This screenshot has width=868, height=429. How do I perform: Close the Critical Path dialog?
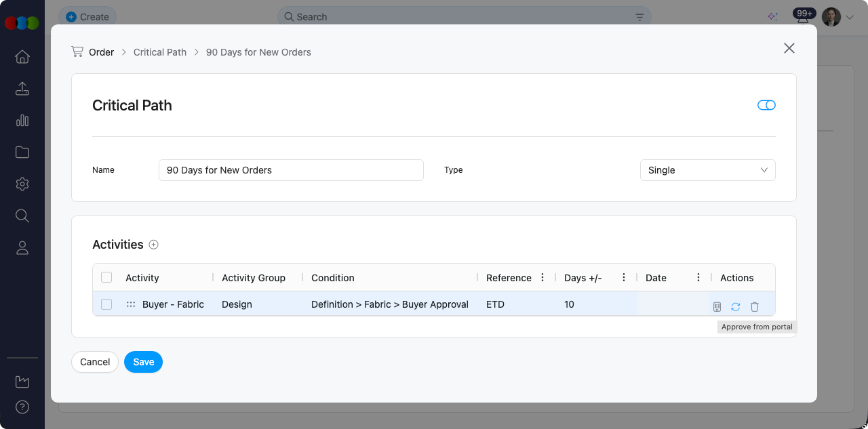coord(789,48)
